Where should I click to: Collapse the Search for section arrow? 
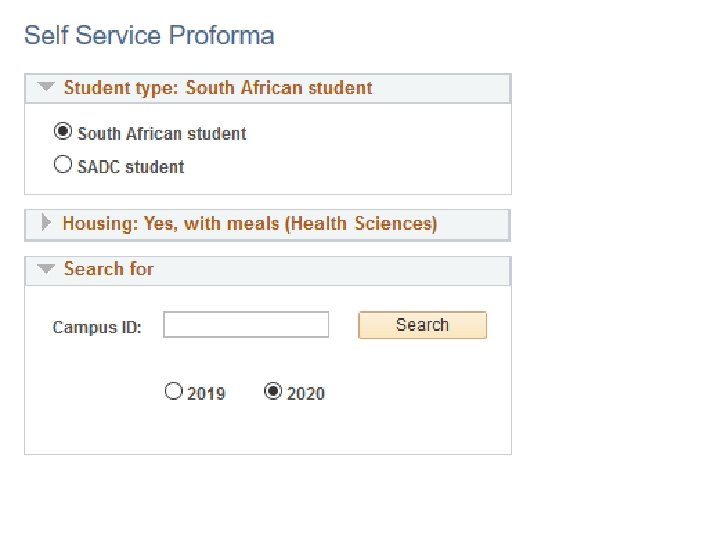46,269
